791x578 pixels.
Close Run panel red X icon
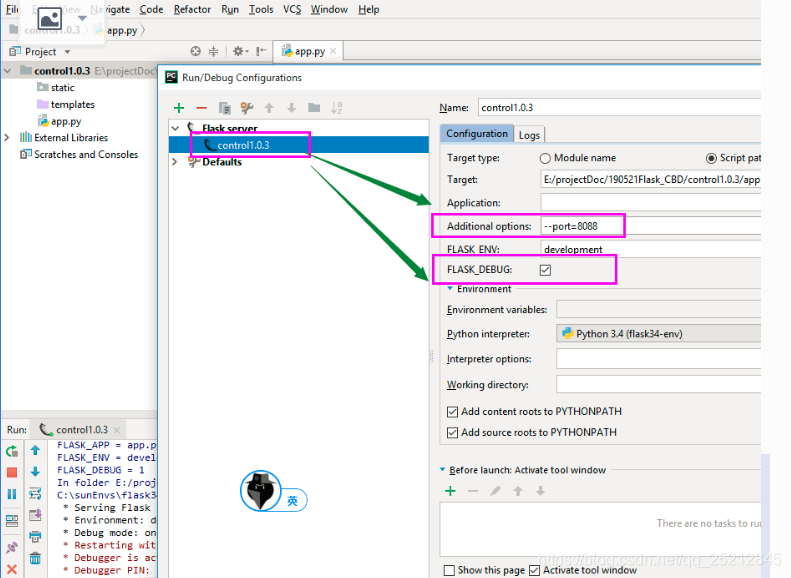click(12, 569)
